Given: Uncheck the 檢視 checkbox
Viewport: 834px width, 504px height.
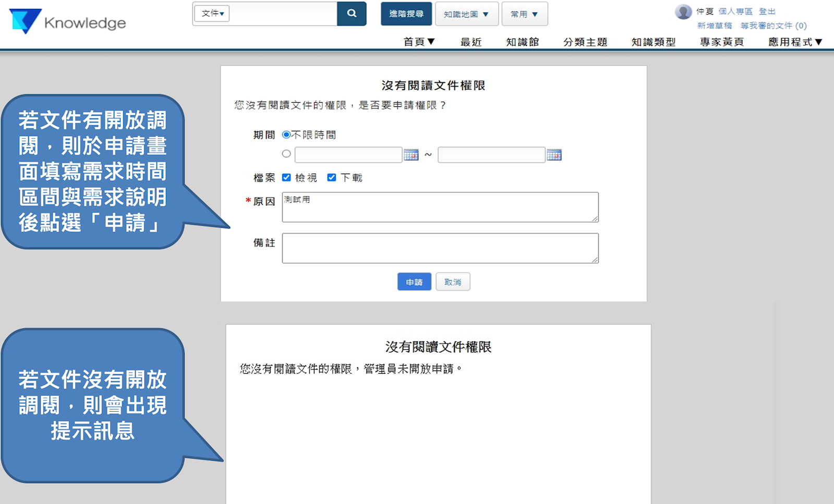Looking at the screenshot, I should click(x=286, y=178).
